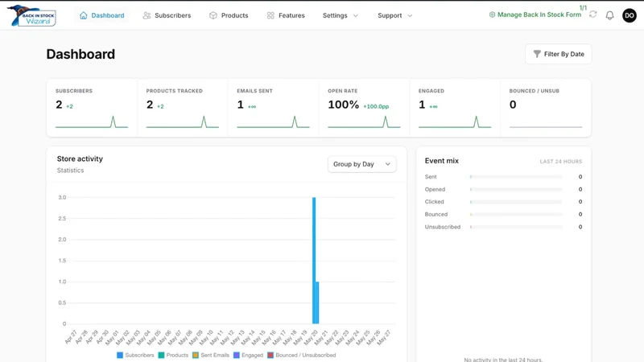Open the DO user avatar menu
The image size is (644, 362).
coord(630,15)
